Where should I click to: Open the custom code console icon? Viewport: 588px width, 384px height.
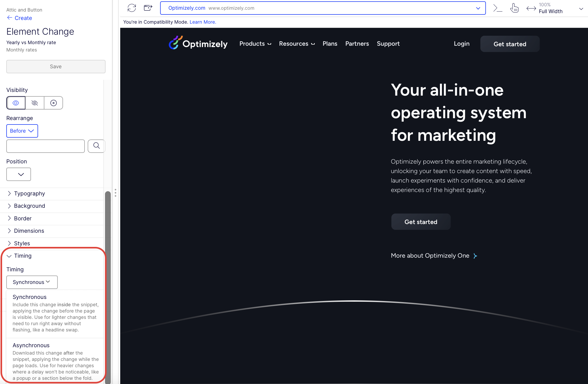(497, 8)
